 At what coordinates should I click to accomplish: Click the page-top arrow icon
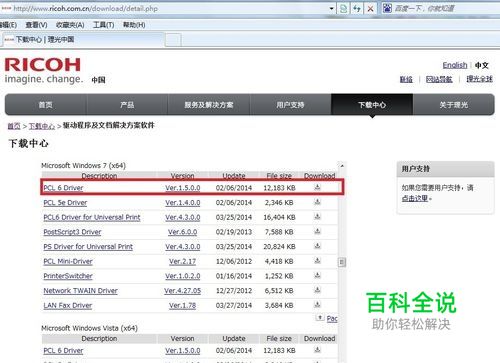[x=320, y=317]
